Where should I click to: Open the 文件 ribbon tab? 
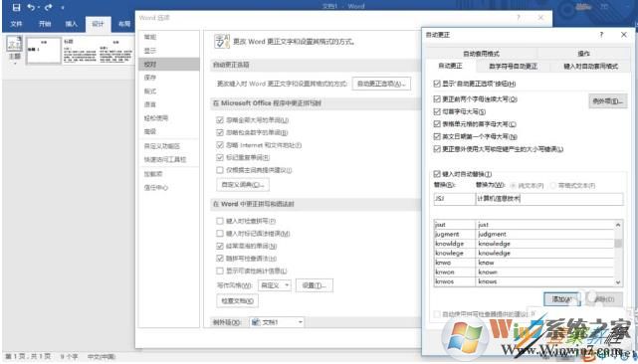[16, 24]
